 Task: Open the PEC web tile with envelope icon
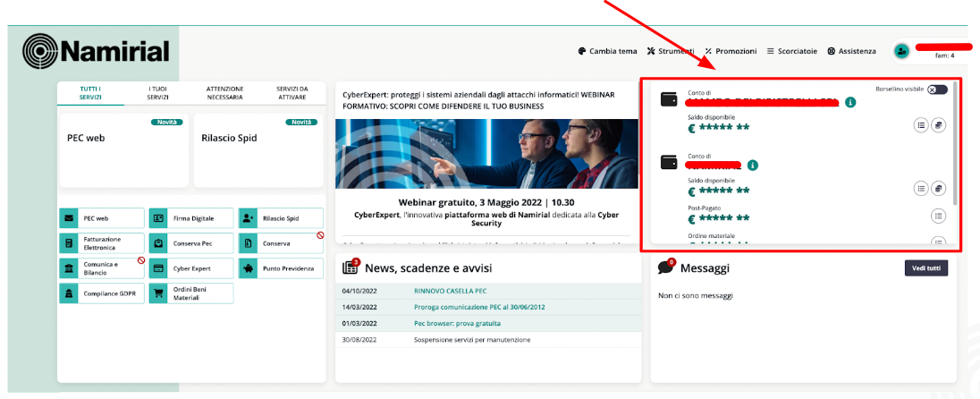pyautogui.click(x=102, y=218)
